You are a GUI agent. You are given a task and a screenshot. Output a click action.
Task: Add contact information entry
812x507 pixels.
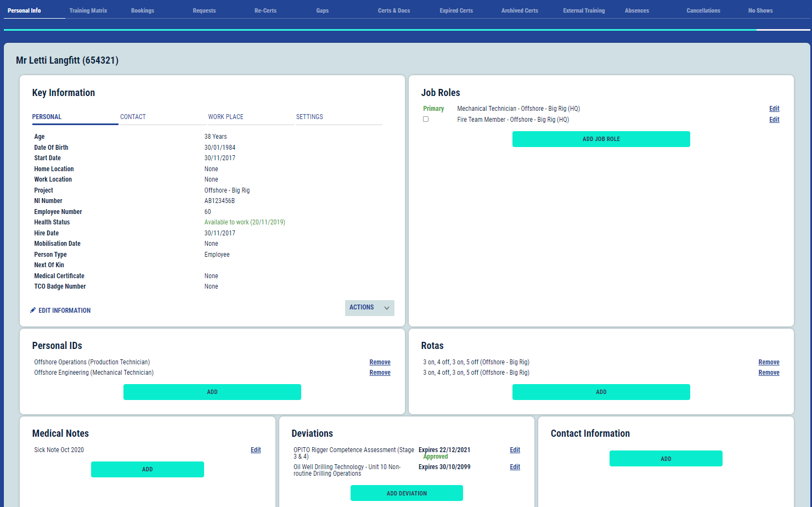click(x=666, y=459)
